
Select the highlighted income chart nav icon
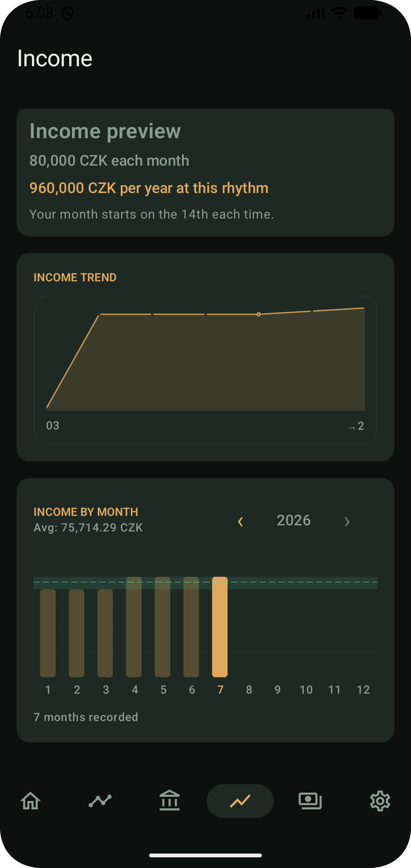click(x=240, y=801)
